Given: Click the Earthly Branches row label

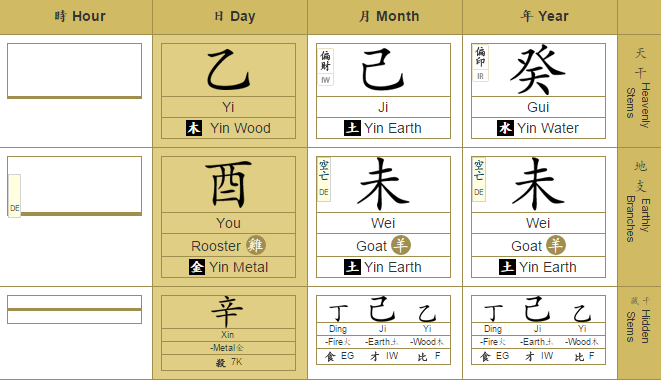Looking at the screenshot, I should pos(639,201).
